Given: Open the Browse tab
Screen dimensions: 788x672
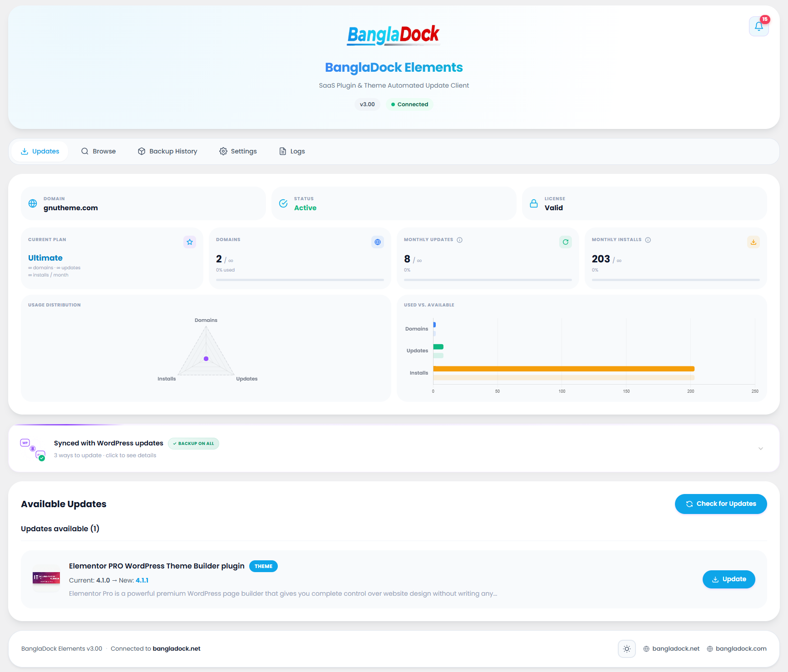Looking at the screenshot, I should pos(98,151).
